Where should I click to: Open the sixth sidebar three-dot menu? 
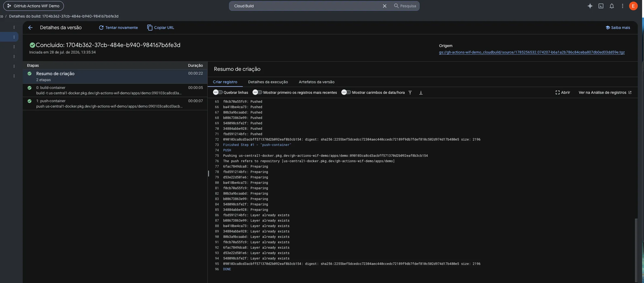tap(14, 76)
